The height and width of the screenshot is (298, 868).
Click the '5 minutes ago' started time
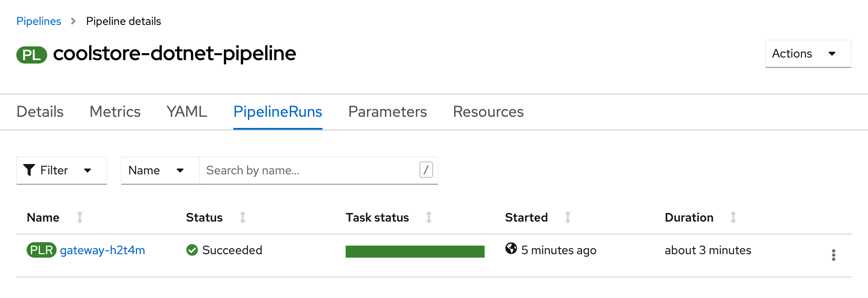(559, 250)
